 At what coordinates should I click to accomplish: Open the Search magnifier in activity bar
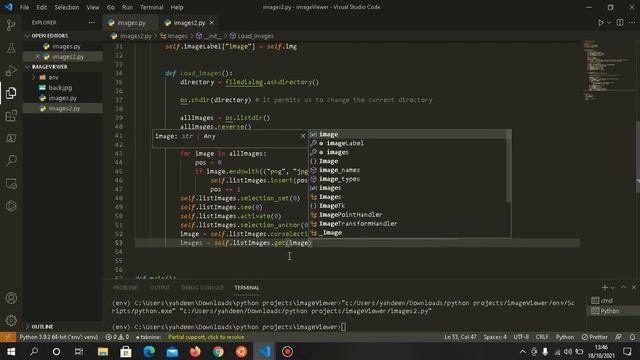coord(11,160)
